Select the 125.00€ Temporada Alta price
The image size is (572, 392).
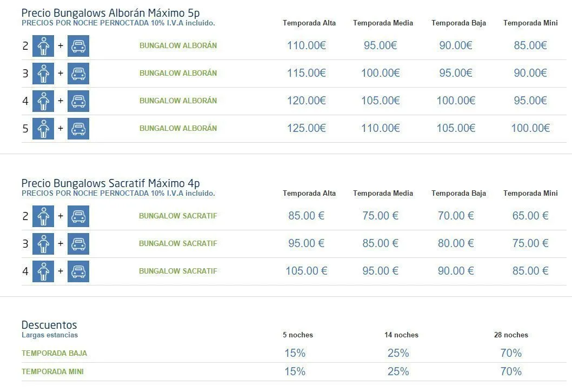(307, 128)
